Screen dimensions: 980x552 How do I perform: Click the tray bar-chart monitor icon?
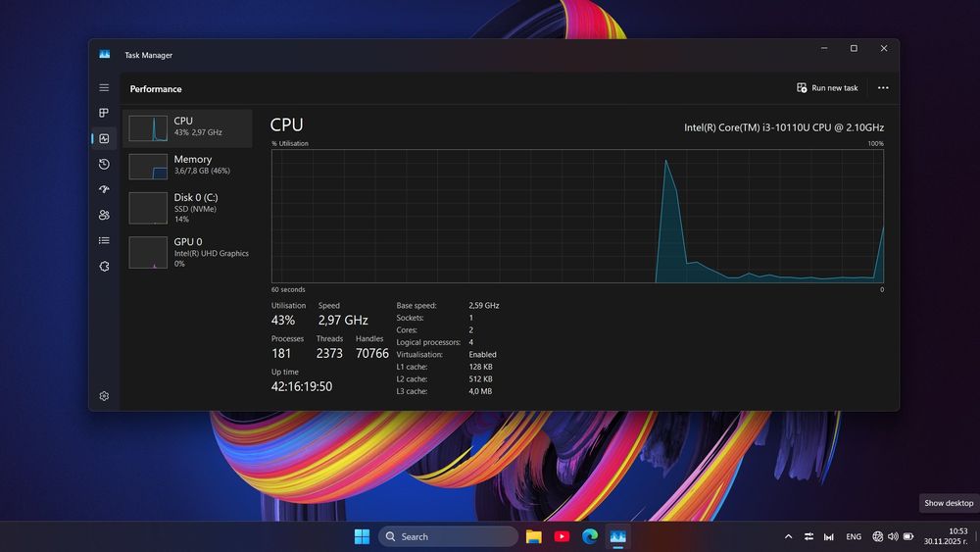(x=829, y=536)
